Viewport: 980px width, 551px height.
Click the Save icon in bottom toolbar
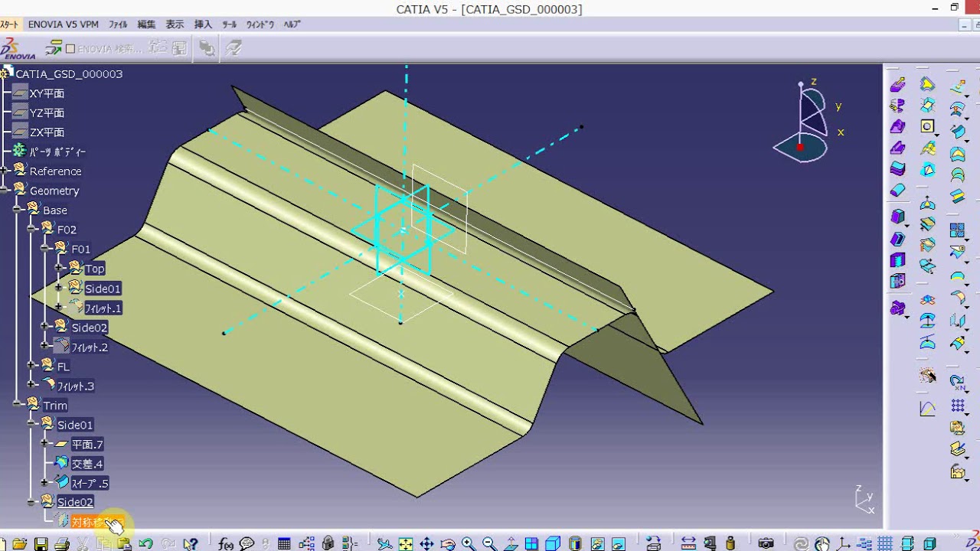coord(41,544)
